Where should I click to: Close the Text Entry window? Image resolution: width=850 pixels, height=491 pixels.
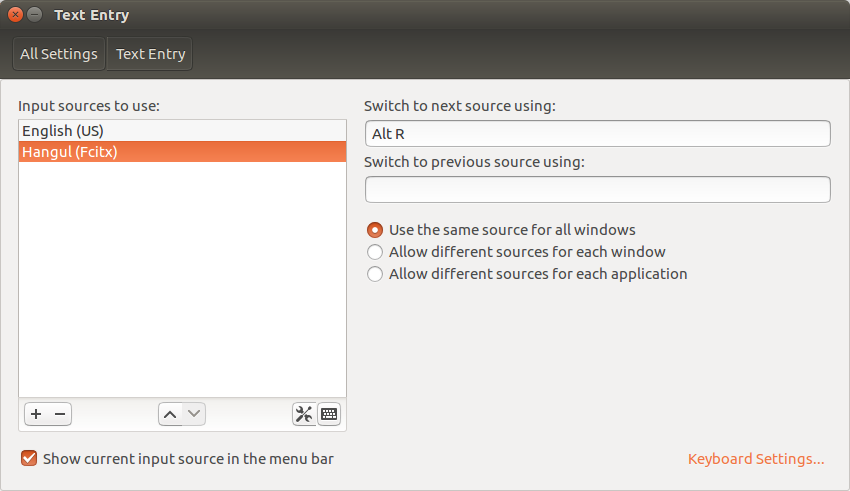(x=15, y=15)
